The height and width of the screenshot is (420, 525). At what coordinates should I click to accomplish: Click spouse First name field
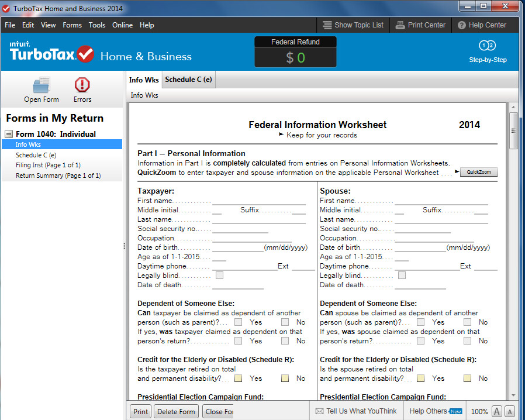(441, 201)
